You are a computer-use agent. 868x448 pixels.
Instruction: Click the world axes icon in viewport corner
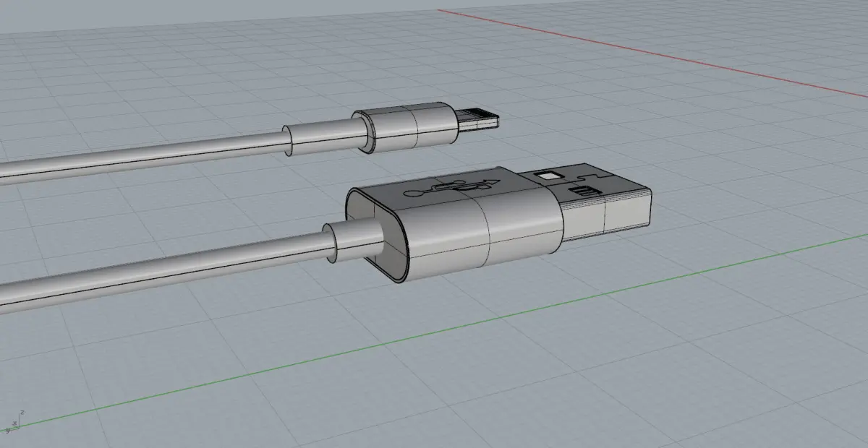point(14,421)
